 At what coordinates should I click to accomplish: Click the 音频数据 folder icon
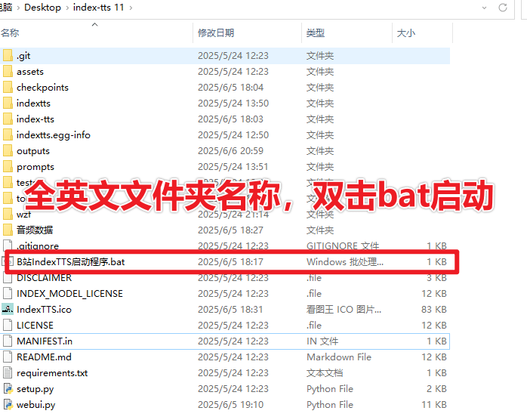coord(8,230)
